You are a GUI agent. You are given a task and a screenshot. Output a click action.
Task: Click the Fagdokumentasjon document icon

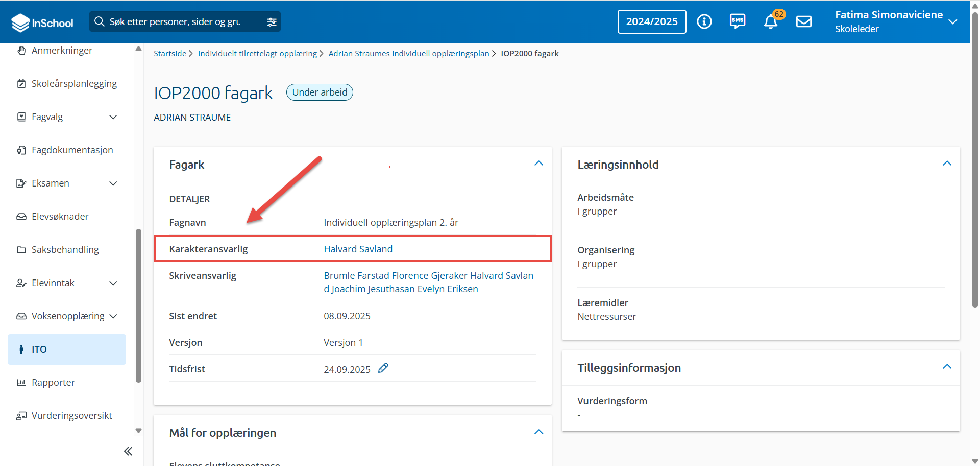point(21,150)
